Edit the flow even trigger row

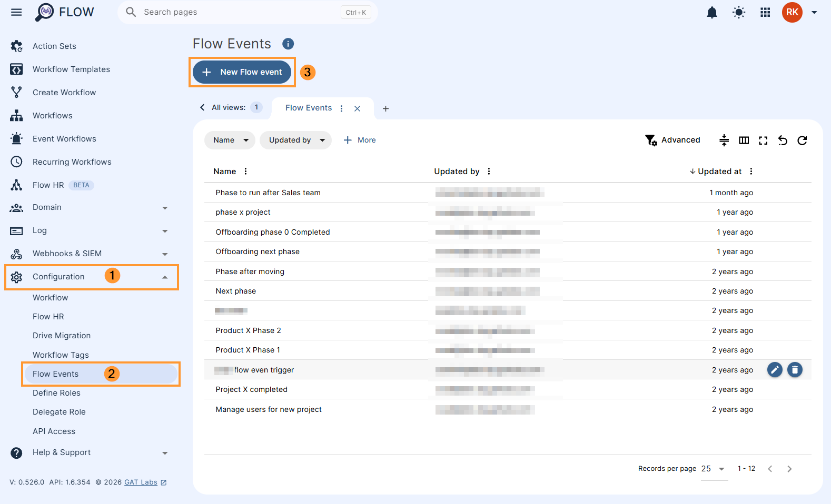[x=775, y=370]
